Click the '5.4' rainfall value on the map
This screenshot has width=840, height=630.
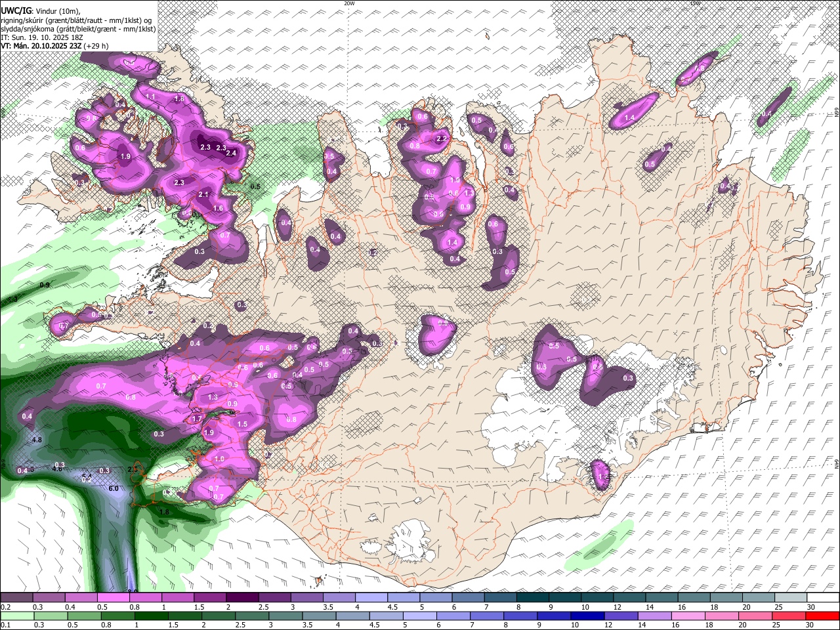click(x=87, y=476)
